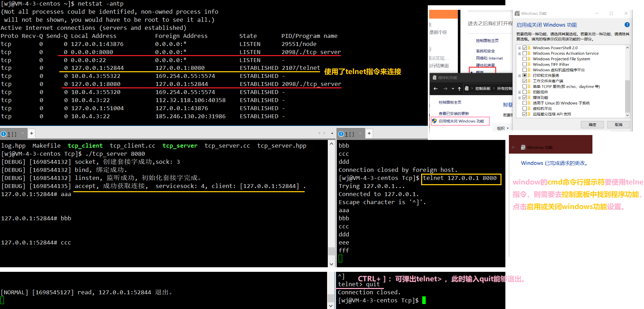Click the info icon on the left terminal tab
Image resolution: width=644 pixels, height=309 pixels.
tap(4, 134)
